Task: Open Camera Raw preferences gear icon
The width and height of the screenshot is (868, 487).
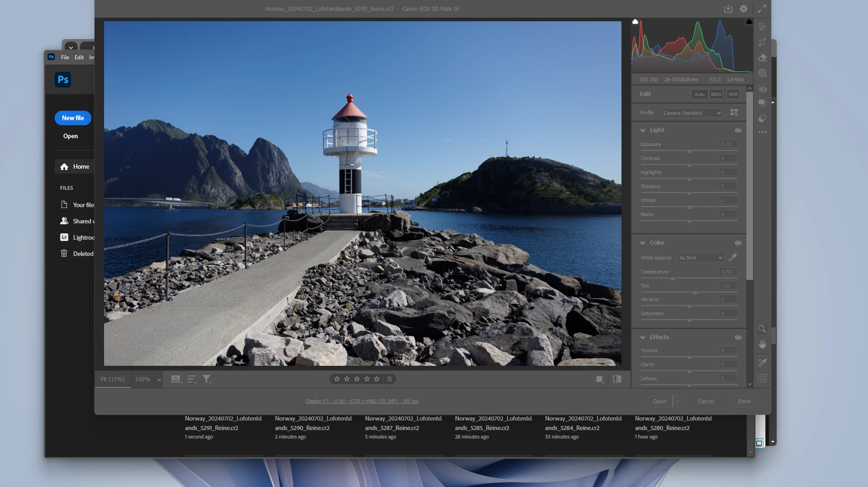Action: pos(744,9)
